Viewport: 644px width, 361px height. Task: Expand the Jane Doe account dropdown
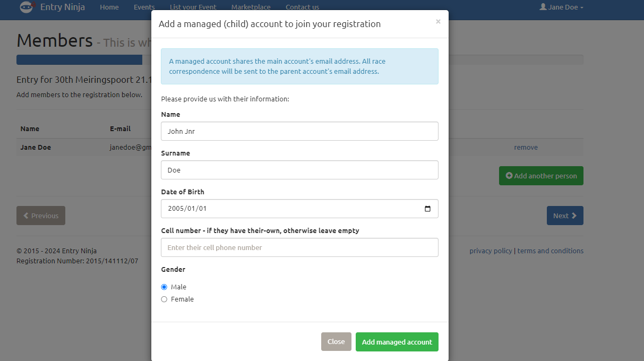(562, 7)
